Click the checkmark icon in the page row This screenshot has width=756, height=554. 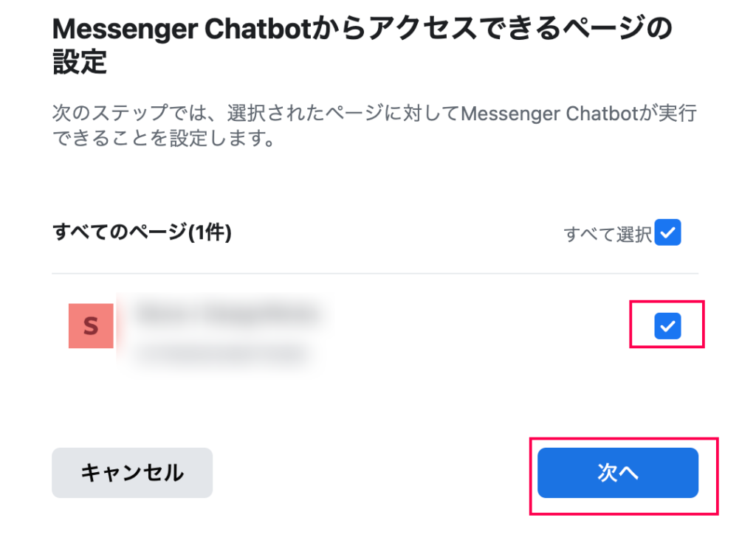[x=667, y=326]
